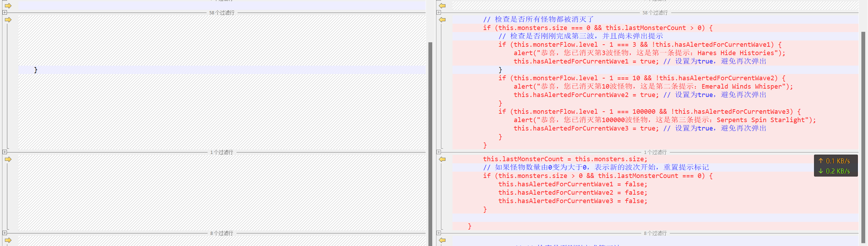Click right pane label 8个过滤行
The height and width of the screenshot is (246, 868).
(x=655, y=233)
